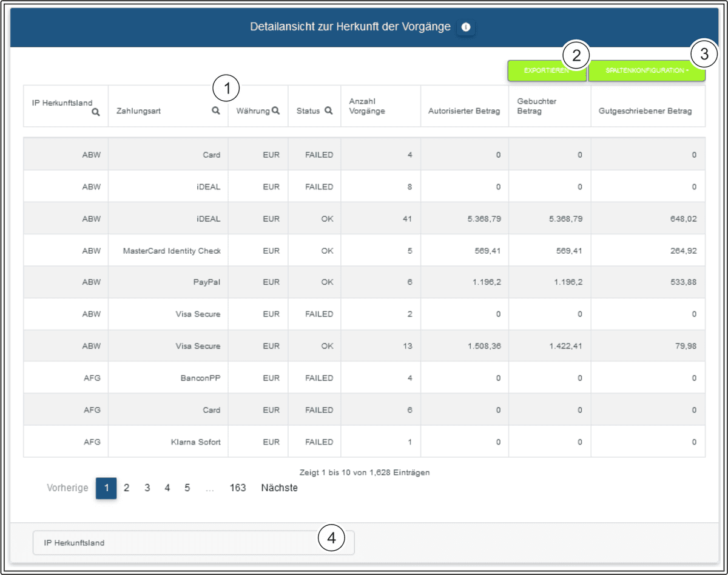Click Gutgeschriebener Betrag column header
Image resolution: width=728 pixels, height=575 pixels.
645,111
